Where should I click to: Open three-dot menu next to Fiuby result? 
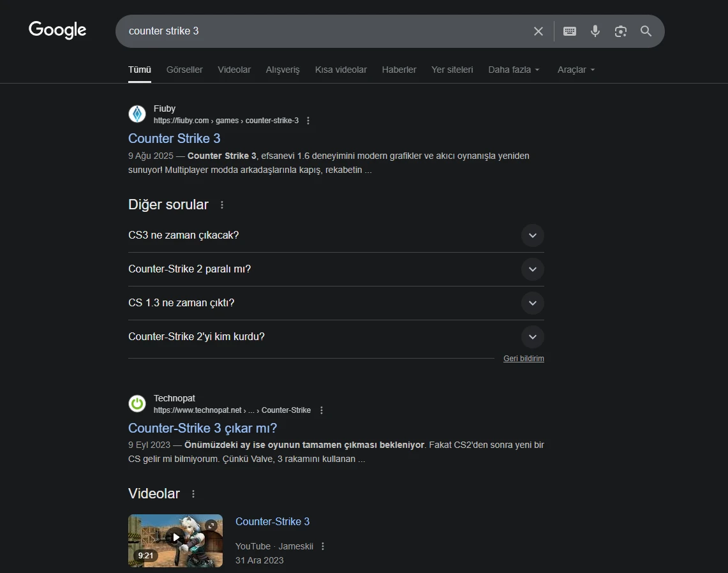click(308, 121)
